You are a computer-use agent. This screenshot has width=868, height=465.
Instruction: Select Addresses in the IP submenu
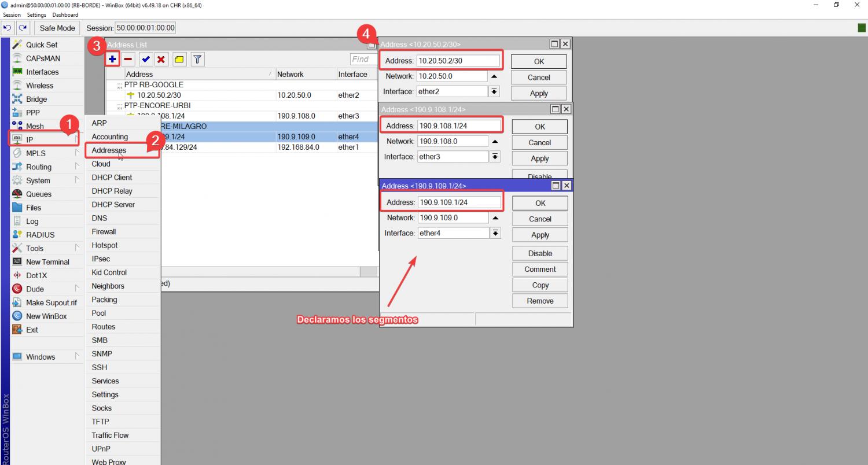point(109,150)
